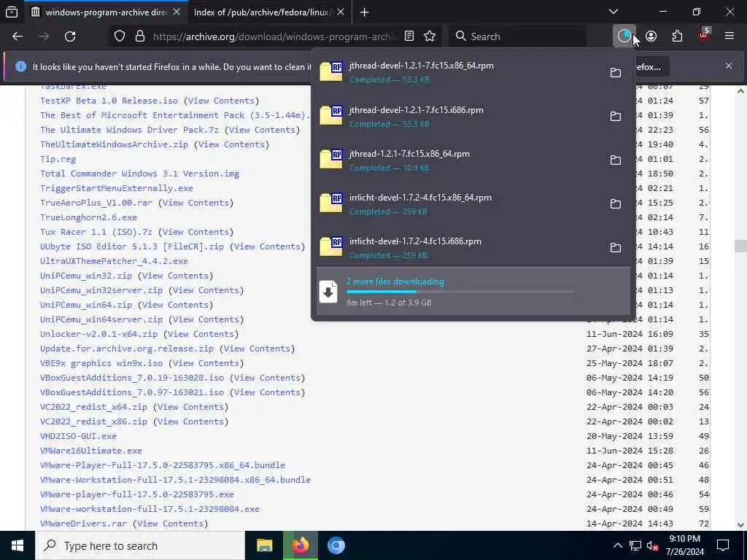Click the Windows taskbar search box

[x=139, y=545]
